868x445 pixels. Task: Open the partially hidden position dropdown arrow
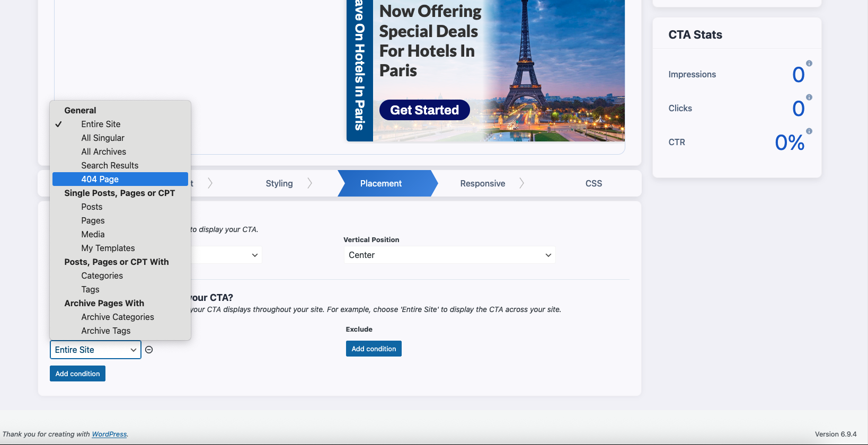[254, 255]
